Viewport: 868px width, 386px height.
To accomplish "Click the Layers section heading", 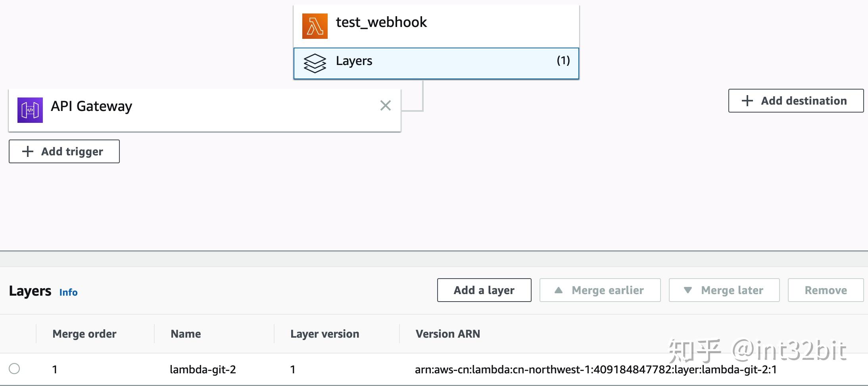I will [x=29, y=290].
